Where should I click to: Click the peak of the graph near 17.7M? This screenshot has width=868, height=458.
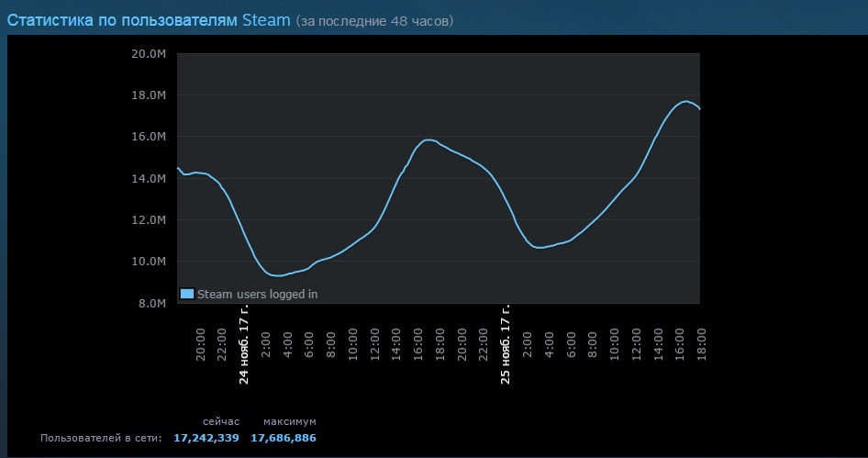[x=685, y=101]
